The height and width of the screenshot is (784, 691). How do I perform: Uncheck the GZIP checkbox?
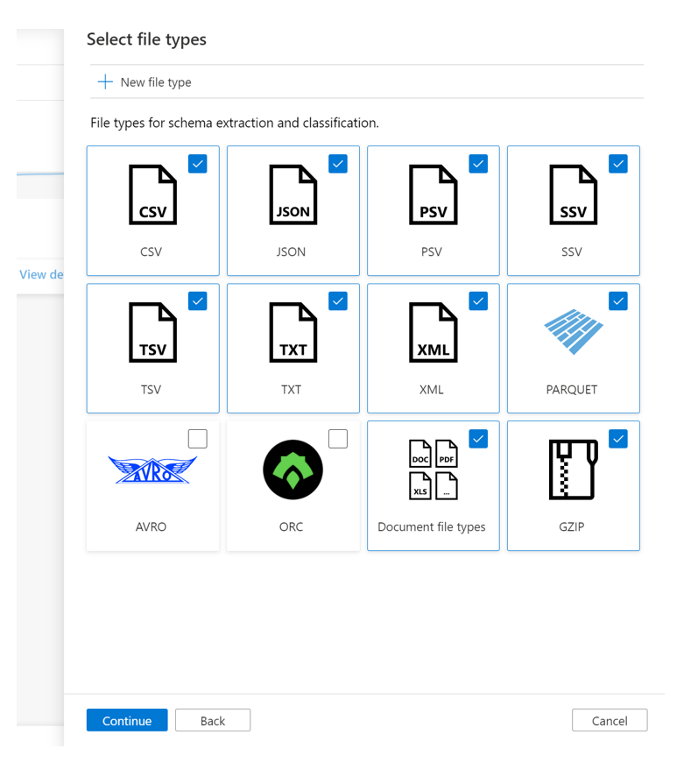coord(618,439)
